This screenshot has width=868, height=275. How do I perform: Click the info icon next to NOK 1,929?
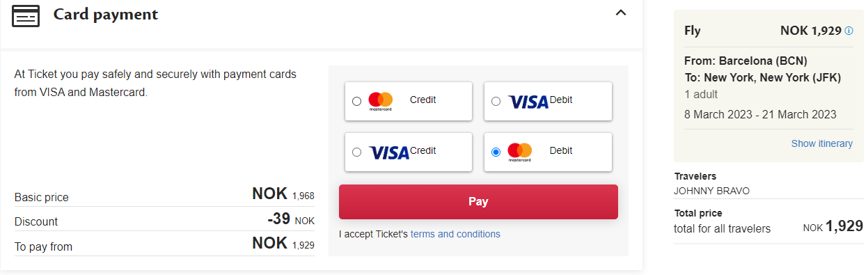[849, 31]
